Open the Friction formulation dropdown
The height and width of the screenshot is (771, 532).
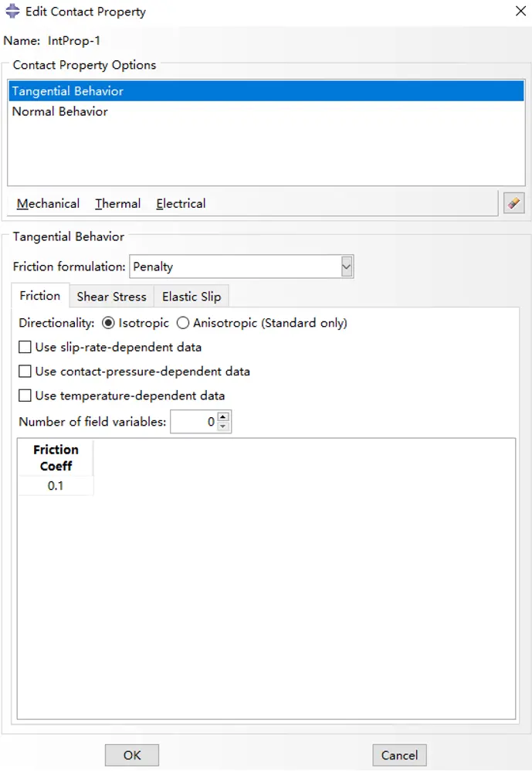pos(347,267)
